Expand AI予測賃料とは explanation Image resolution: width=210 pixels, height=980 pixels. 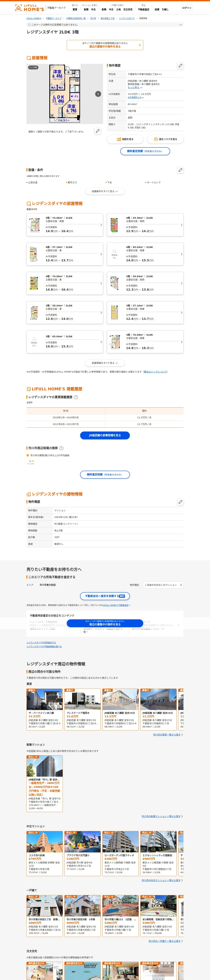pos(136,97)
